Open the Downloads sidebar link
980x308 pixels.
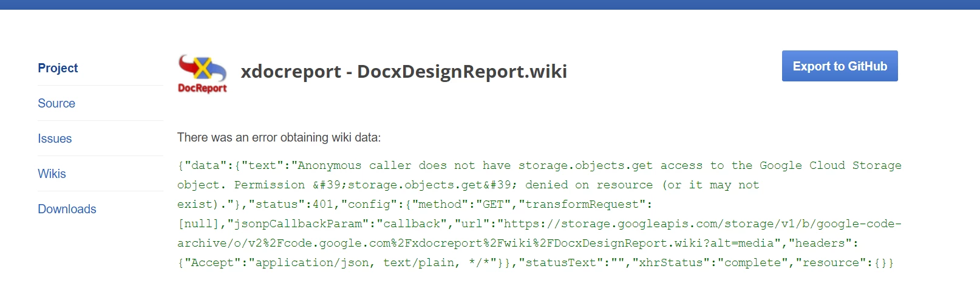pyautogui.click(x=67, y=209)
